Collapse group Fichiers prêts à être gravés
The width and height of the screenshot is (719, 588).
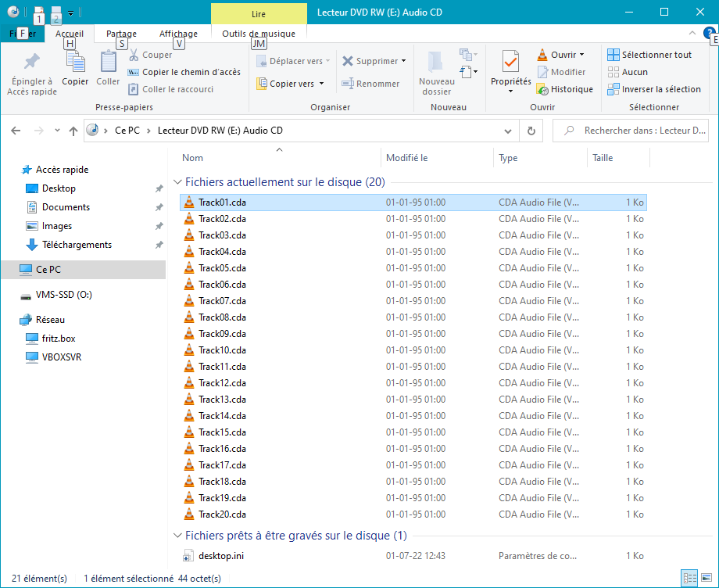178,536
